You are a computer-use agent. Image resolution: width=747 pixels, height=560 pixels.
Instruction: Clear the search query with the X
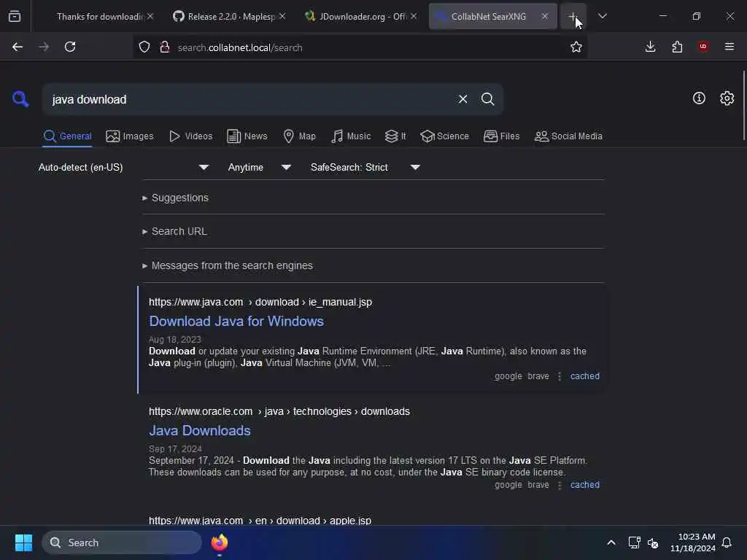tap(462, 99)
